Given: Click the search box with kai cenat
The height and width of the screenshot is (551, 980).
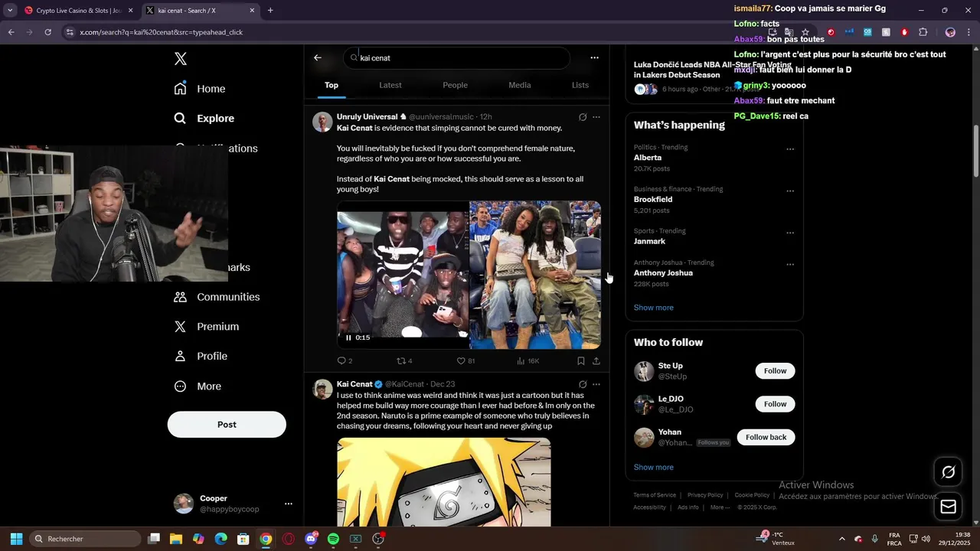Looking at the screenshot, I should coord(456,58).
